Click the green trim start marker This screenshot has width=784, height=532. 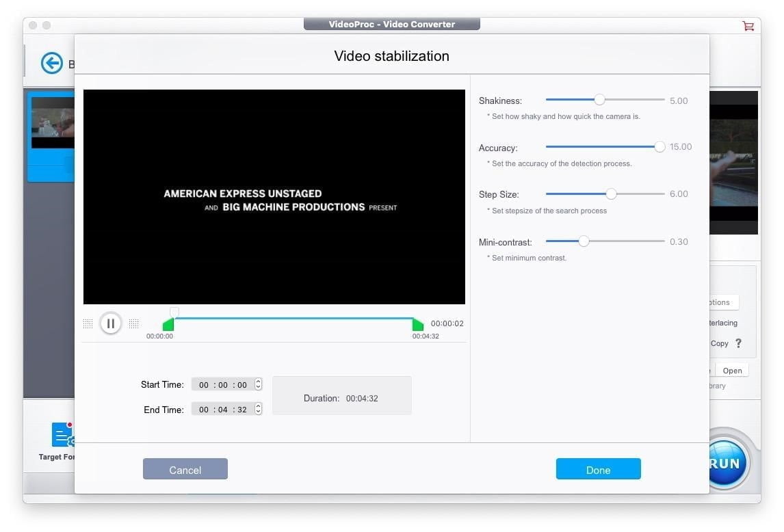tap(168, 325)
